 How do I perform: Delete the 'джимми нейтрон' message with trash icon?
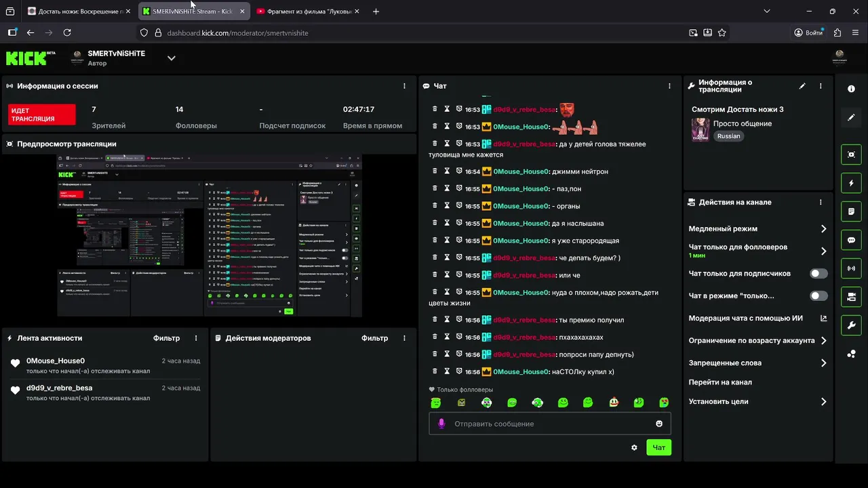click(435, 171)
